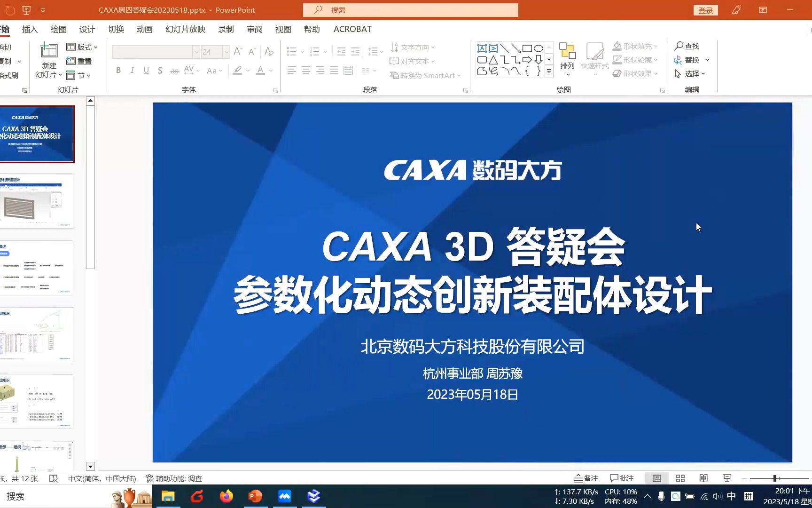The height and width of the screenshot is (508, 812).
Task: Justify the paragraph text
Action: pyautogui.click(x=334, y=71)
